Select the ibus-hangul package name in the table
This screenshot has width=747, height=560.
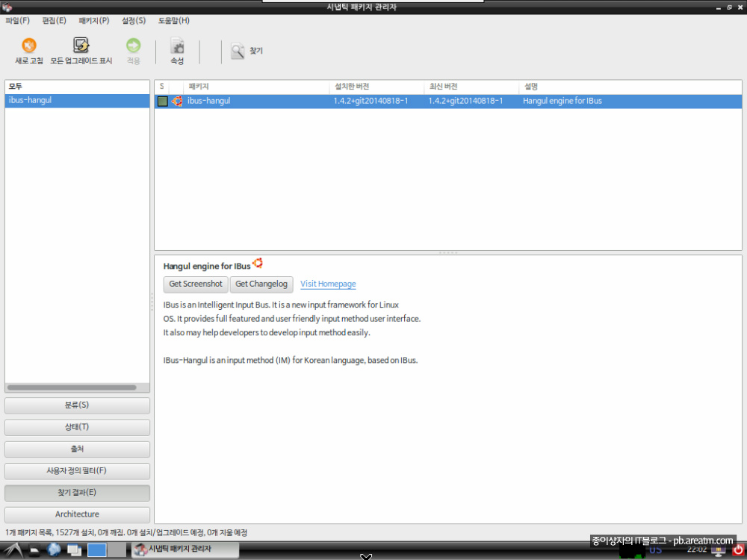208,101
